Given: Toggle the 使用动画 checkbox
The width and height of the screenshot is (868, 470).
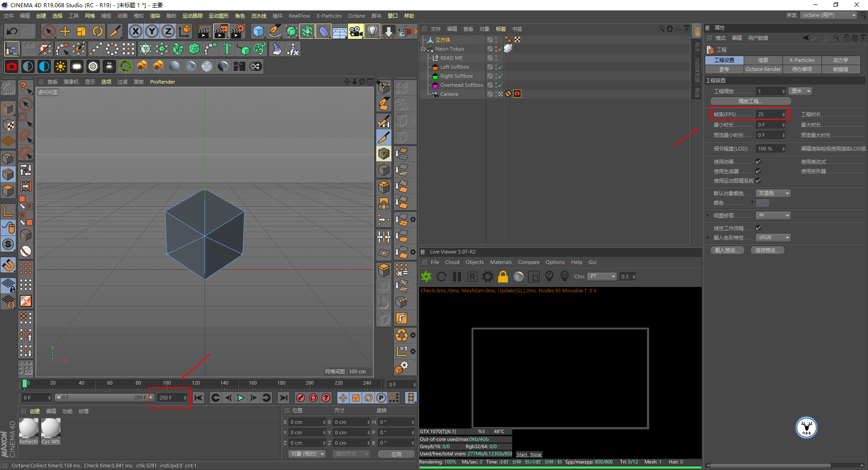Looking at the screenshot, I should (x=759, y=162).
